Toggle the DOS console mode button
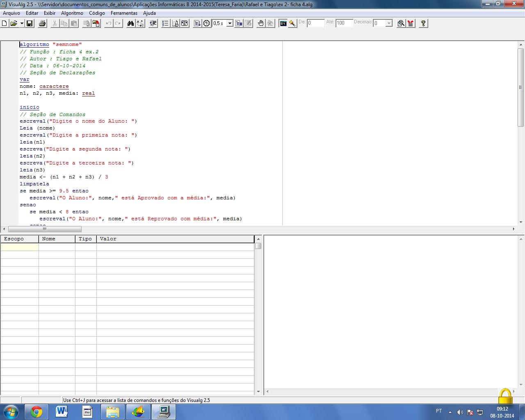This screenshot has height=420, width=525. tap(283, 23)
